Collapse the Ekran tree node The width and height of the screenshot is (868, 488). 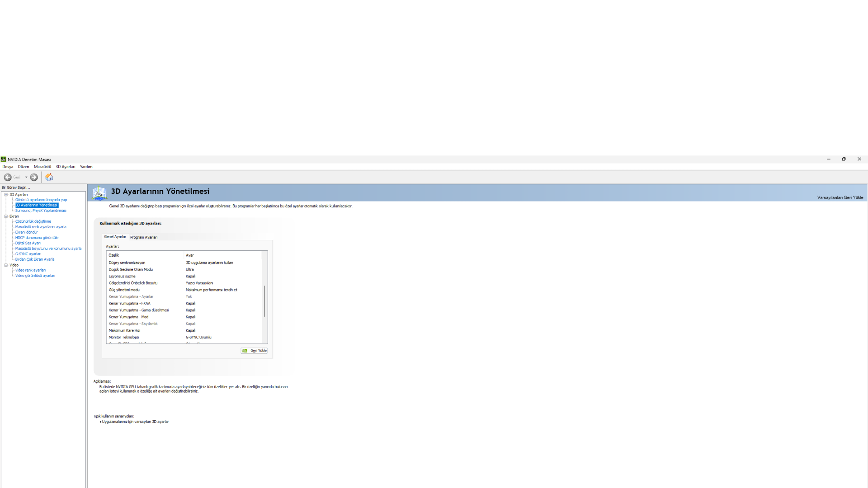tap(6, 216)
